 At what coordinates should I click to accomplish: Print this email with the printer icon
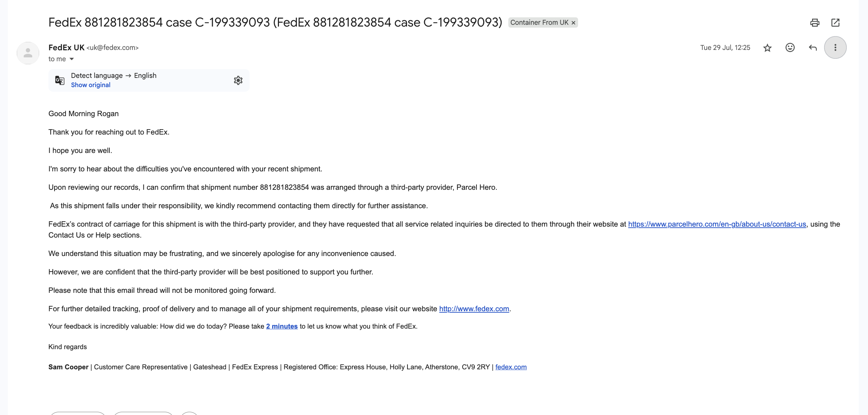pos(815,23)
